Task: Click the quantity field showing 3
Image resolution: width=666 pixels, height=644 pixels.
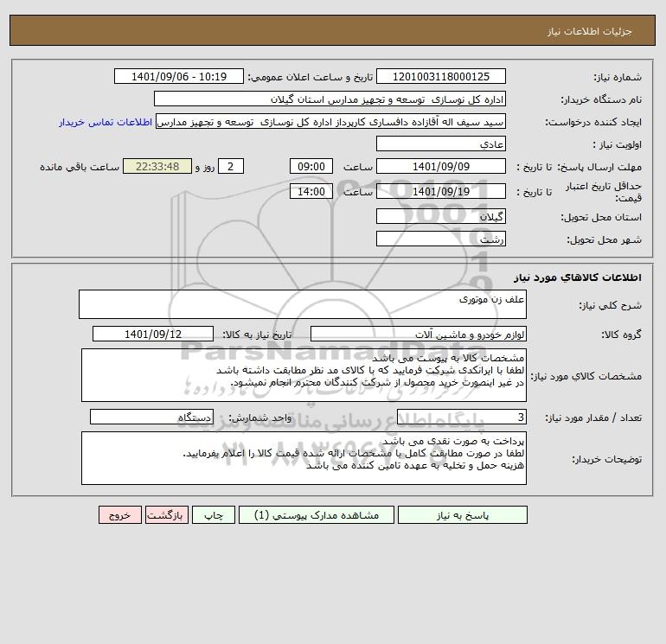Action: coord(462,418)
